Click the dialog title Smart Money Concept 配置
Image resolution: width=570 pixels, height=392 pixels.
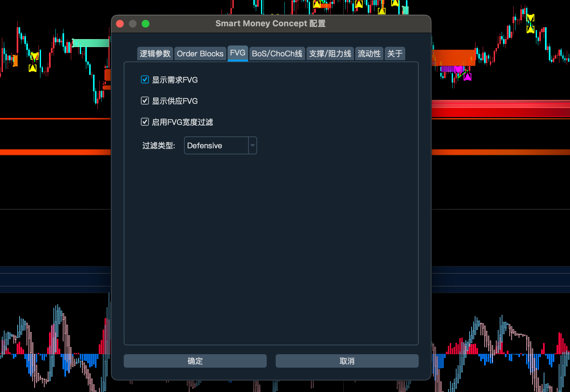tap(271, 23)
